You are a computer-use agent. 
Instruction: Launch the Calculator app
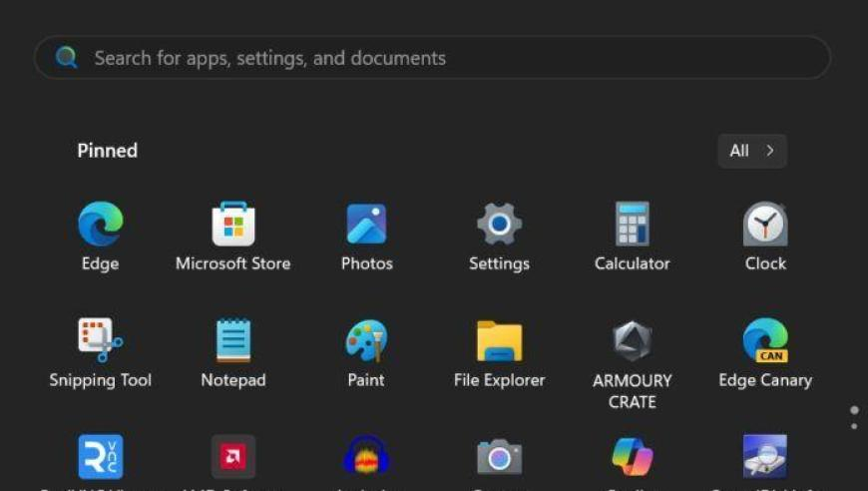click(x=633, y=225)
